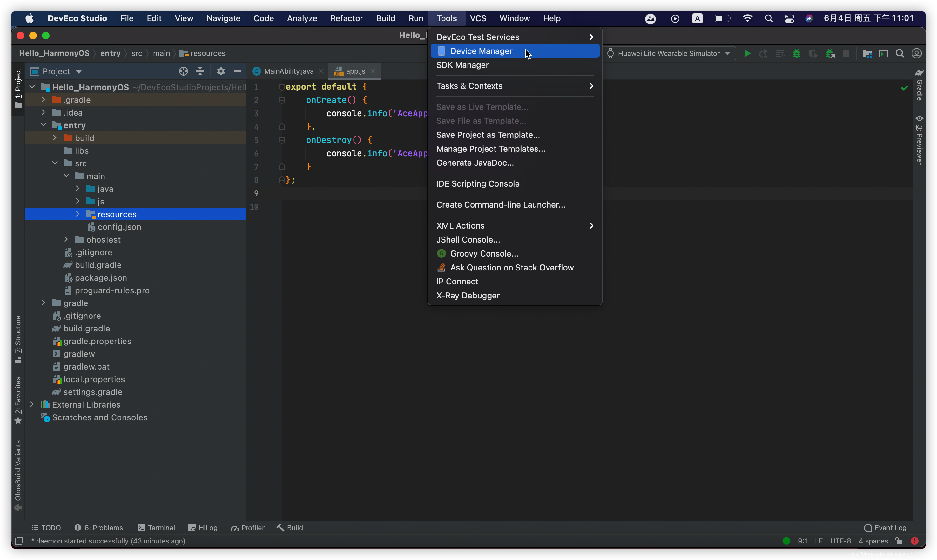Click the Run button to execute

746,53
